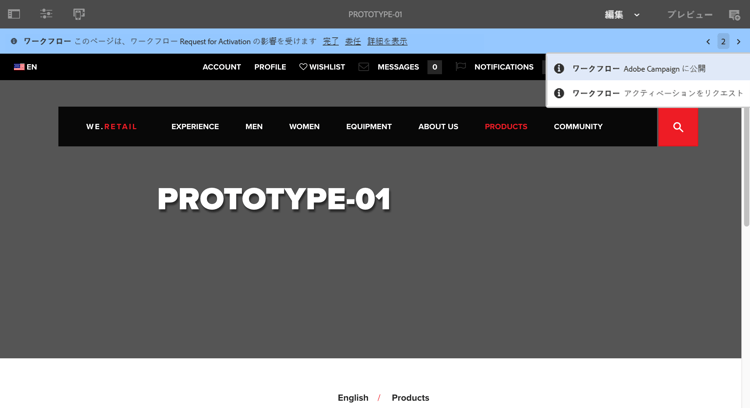Open the PROFILE link
The image size is (750, 408).
tap(270, 67)
